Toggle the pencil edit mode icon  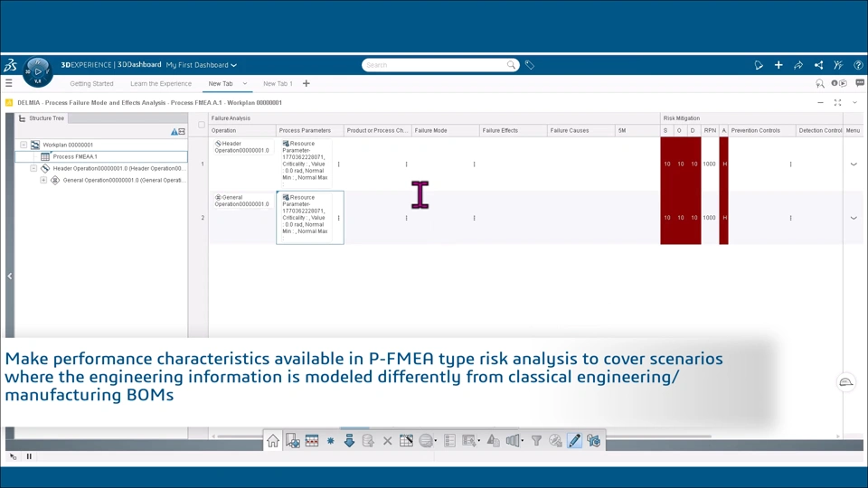575,441
